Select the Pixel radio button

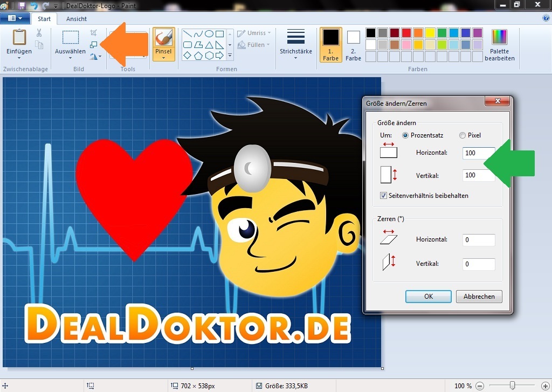tap(462, 135)
